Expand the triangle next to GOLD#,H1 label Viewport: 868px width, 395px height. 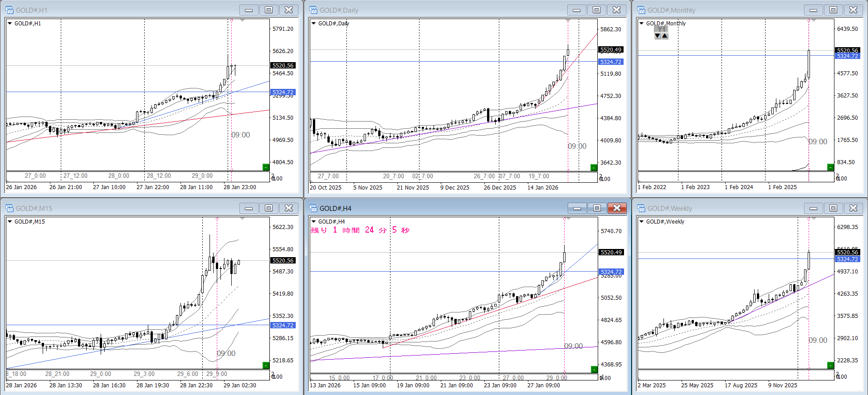pyautogui.click(x=10, y=24)
